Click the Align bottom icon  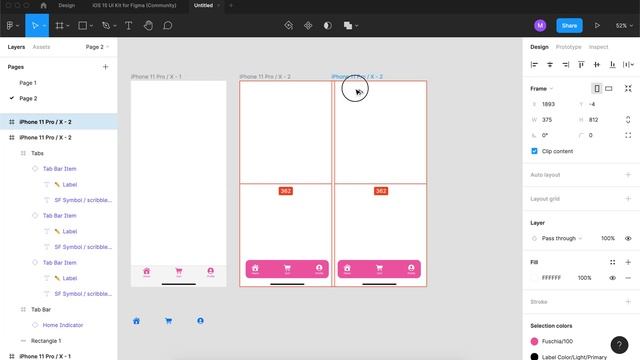click(612, 64)
